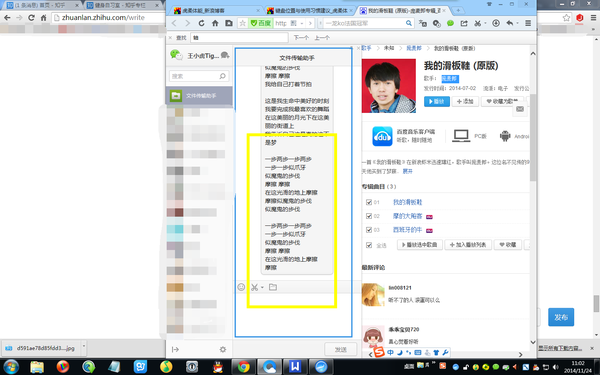The height and width of the screenshot is (375, 600).
Task: Click the undo-close arrow in browser toolbar
Action: pos(510,23)
